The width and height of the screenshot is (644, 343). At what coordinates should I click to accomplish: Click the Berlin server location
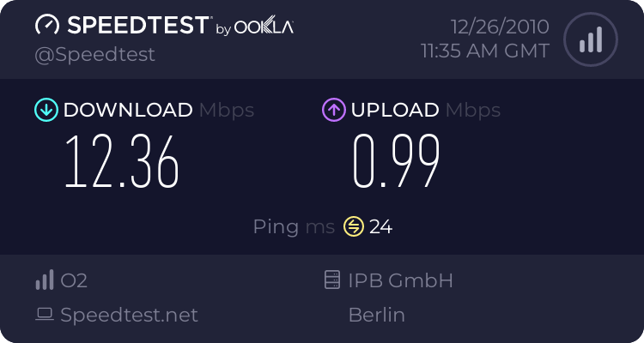pos(376,315)
